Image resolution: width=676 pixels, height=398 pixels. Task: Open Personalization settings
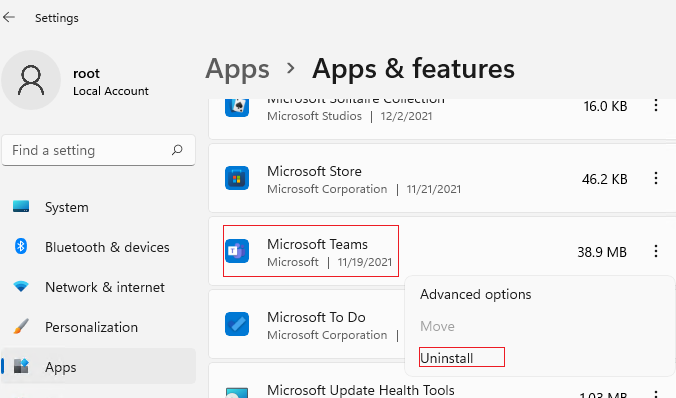(91, 327)
